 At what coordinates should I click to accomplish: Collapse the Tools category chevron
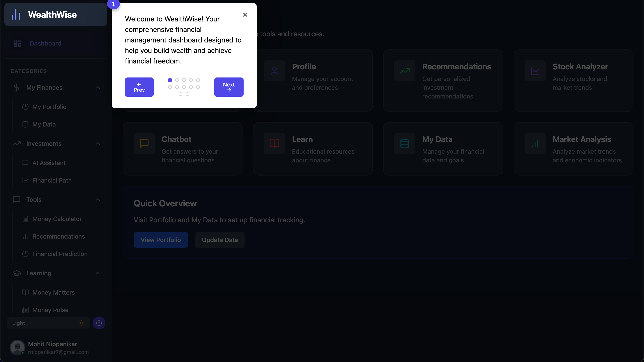(x=97, y=200)
